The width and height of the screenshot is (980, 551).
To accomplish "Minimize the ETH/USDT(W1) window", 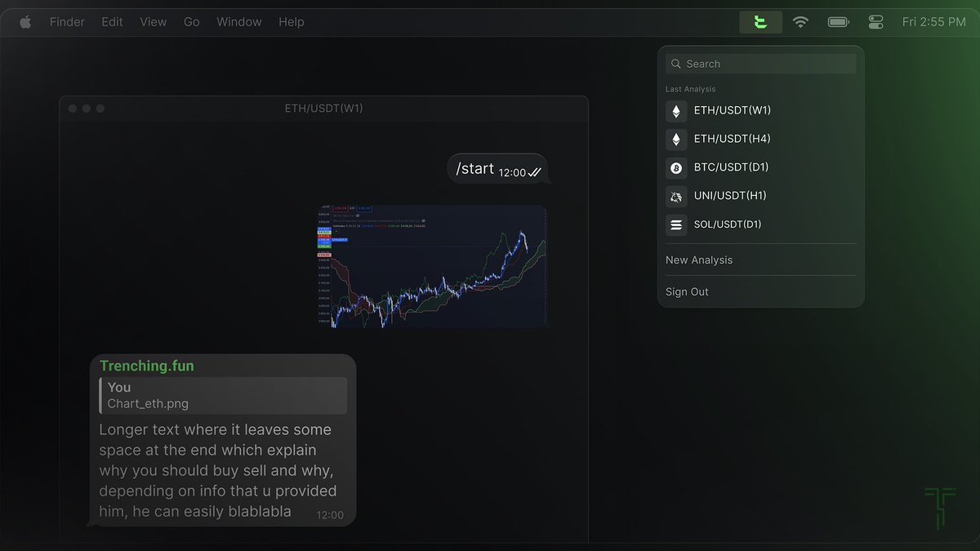I will 87,109.
